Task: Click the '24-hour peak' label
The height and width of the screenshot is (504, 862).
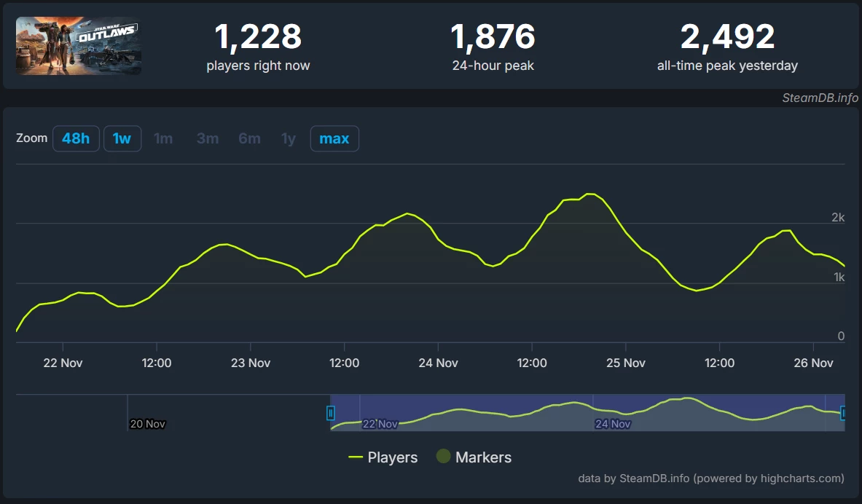Action: point(493,66)
